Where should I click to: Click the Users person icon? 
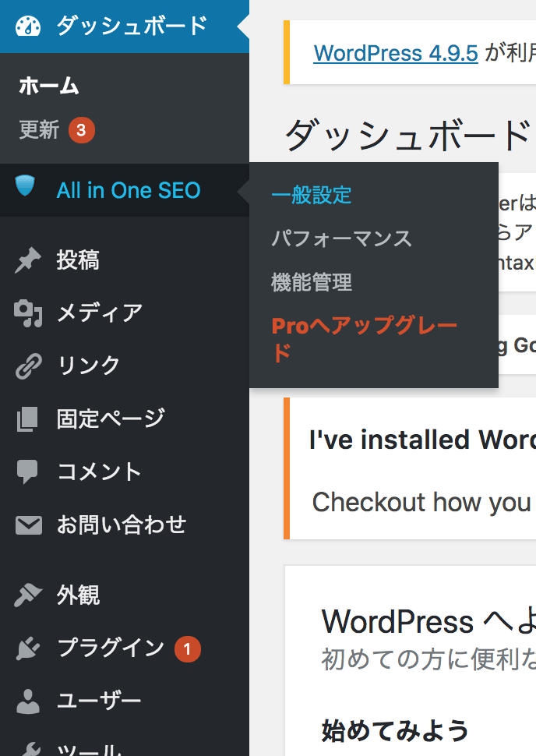pyautogui.click(x=28, y=701)
